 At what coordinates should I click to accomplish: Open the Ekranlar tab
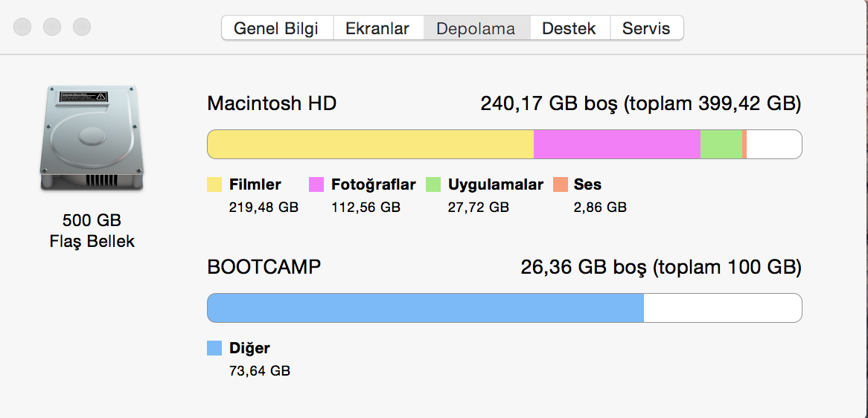click(377, 28)
